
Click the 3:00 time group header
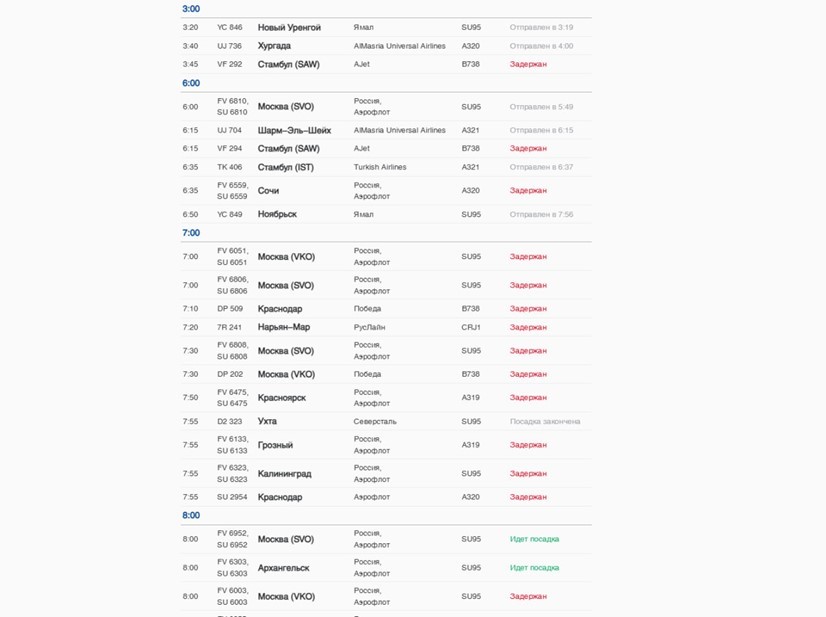coord(191,9)
